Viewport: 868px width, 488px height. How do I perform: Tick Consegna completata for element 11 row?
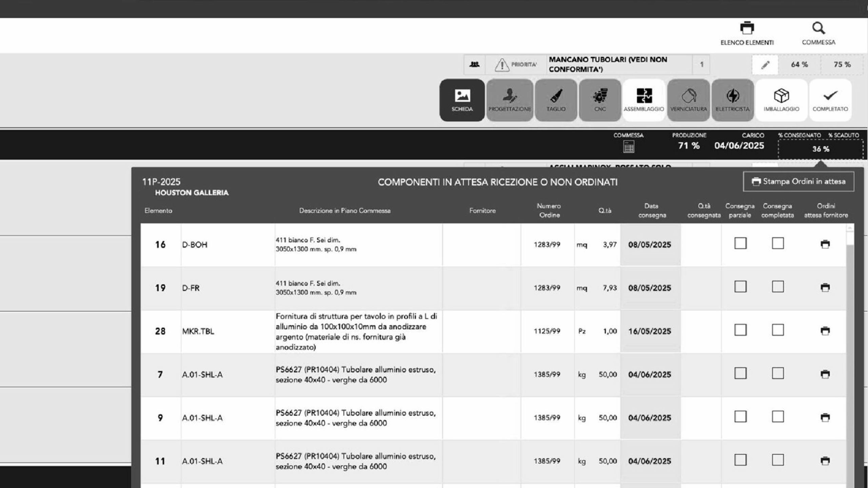coord(777,460)
